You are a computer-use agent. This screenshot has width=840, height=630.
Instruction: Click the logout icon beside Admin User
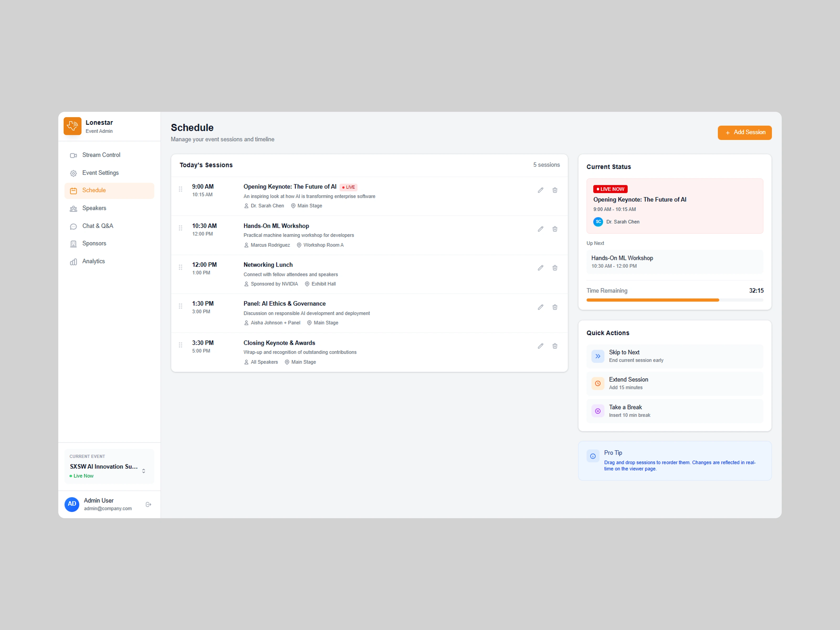tap(149, 504)
